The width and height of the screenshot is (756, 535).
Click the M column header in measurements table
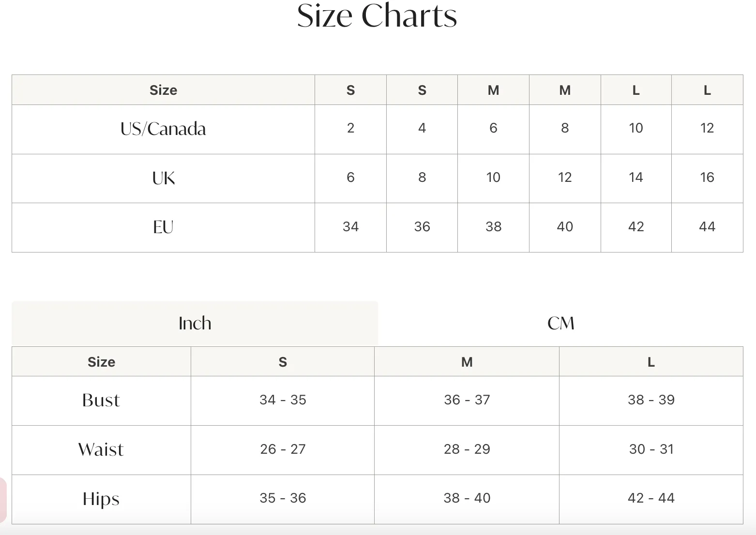[x=467, y=362]
